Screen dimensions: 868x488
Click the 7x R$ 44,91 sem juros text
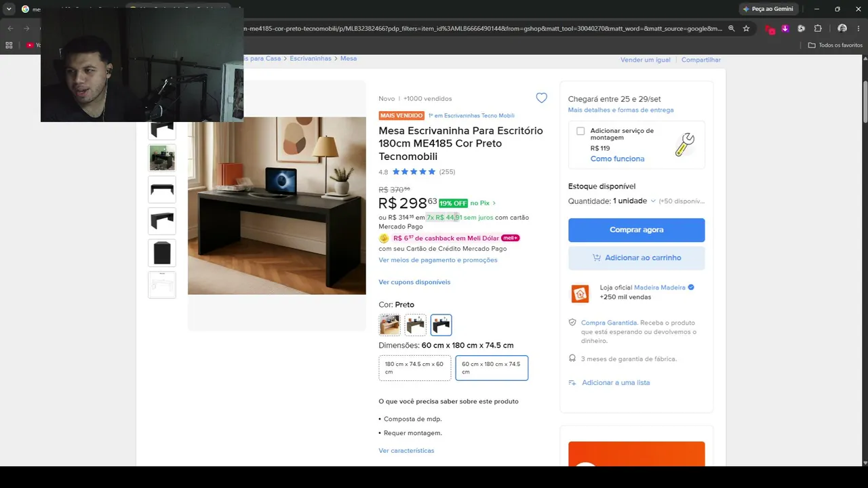click(460, 218)
